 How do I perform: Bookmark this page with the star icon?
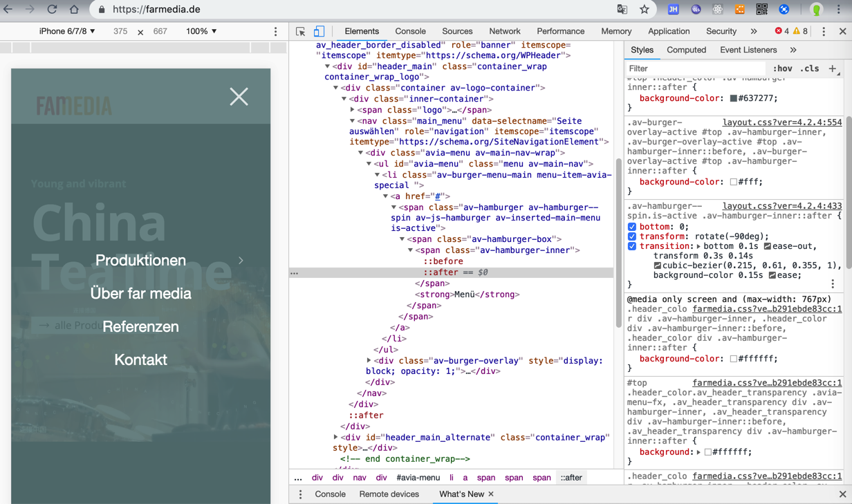coord(644,10)
